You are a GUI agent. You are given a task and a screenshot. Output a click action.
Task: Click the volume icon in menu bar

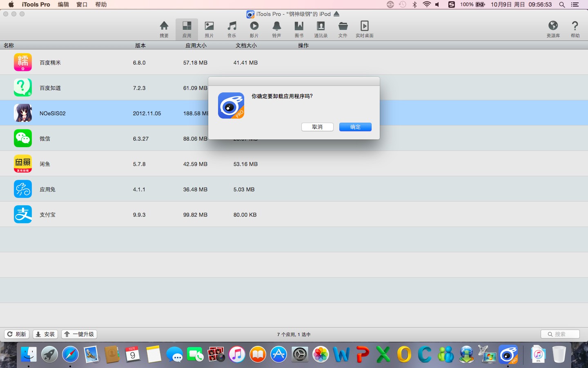click(x=437, y=4)
